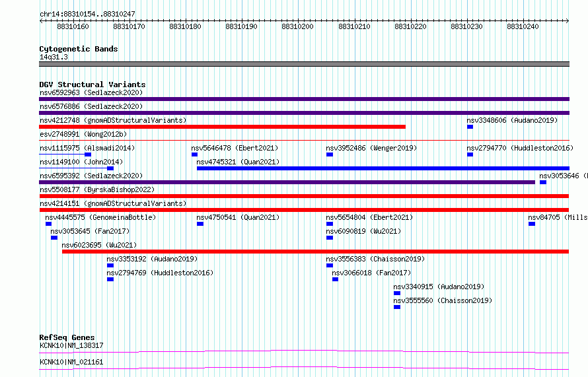Select nsv4214151 (gnomADStructuralVariants) label
The width and height of the screenshot is (588, 377).
[x=113, y=203]
